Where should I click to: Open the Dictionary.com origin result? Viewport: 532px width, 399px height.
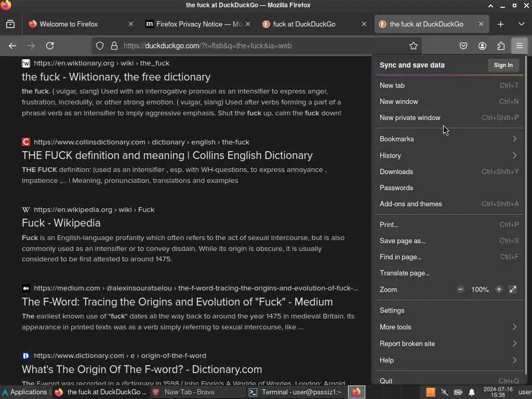[142, 369]
